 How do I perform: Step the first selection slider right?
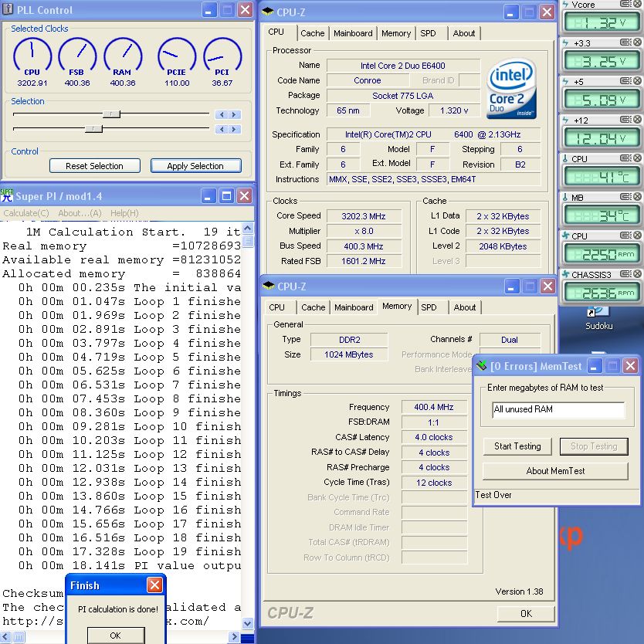click(235, 114)
